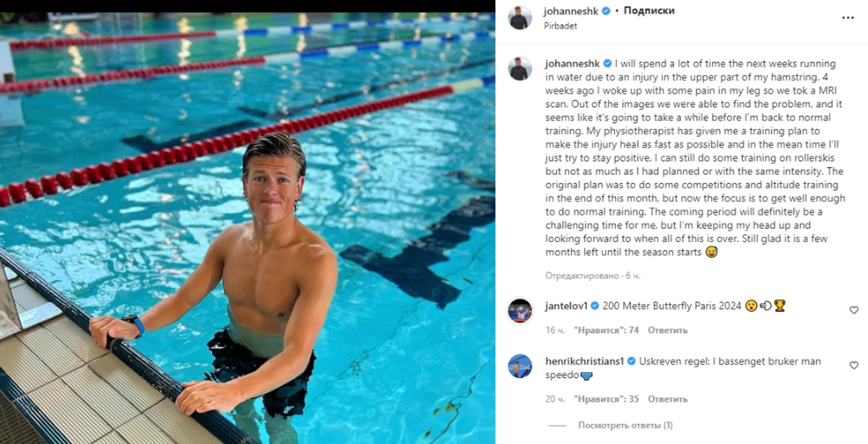Open jantelov1's profile avatar
868x444 pixels.
520,311
